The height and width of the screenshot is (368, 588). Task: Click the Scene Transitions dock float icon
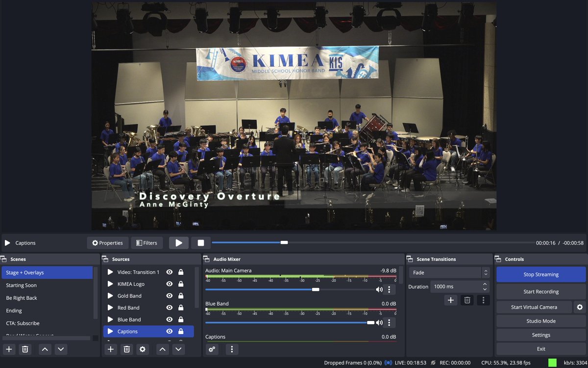click(409, 259)
